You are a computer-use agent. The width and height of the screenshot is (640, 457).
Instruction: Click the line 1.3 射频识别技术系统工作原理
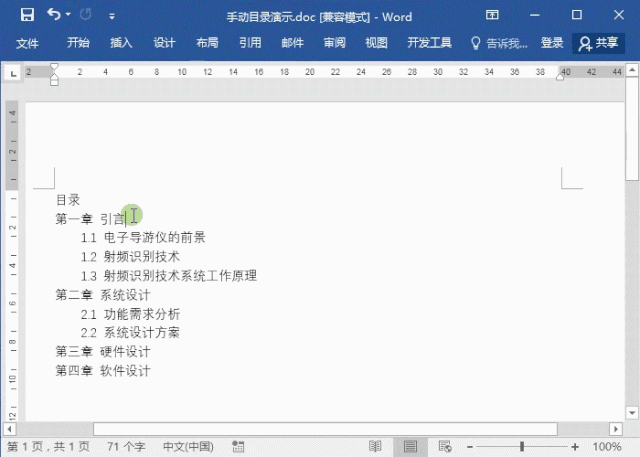(169, 276)
